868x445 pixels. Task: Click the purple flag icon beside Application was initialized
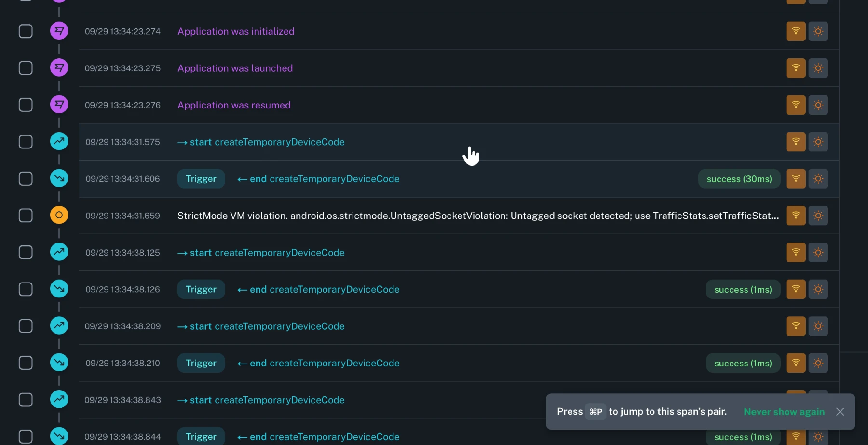[59, 31]
